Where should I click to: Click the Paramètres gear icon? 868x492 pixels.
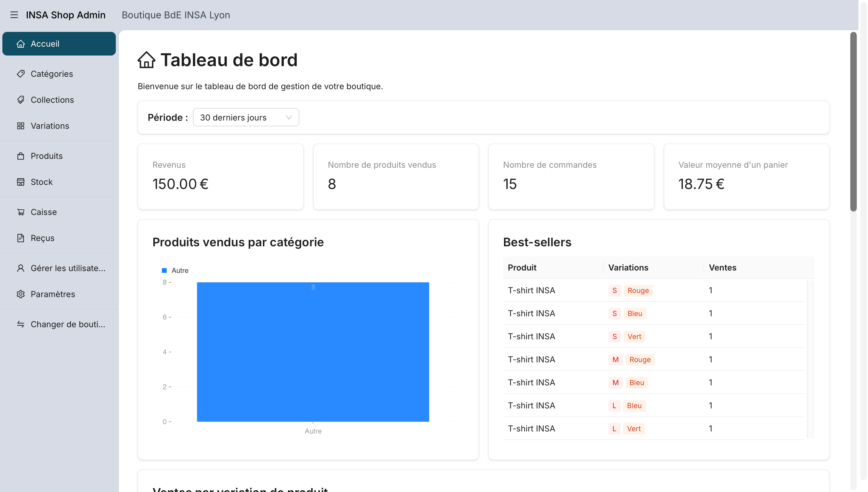[x=21, y=294]
